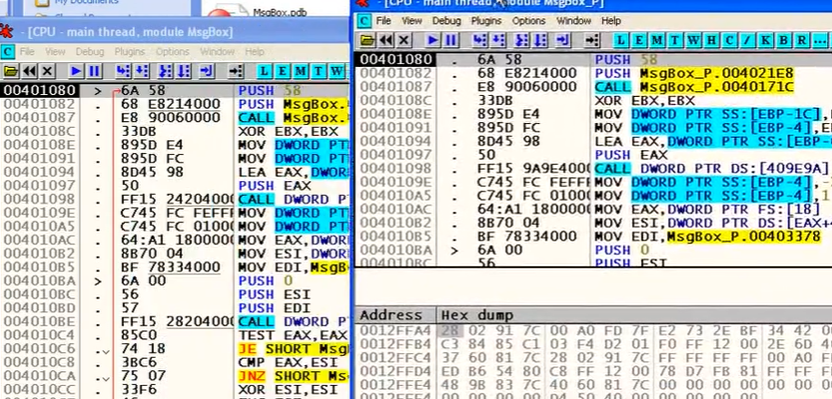Open Memory map M button in MsgBox_P
The height and width of the screenshot is (399, 832).
[x=657, y=40]
